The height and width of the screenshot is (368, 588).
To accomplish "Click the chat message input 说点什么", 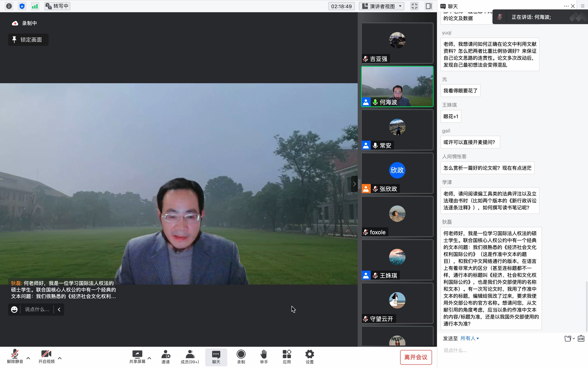I will click(513, 350).
